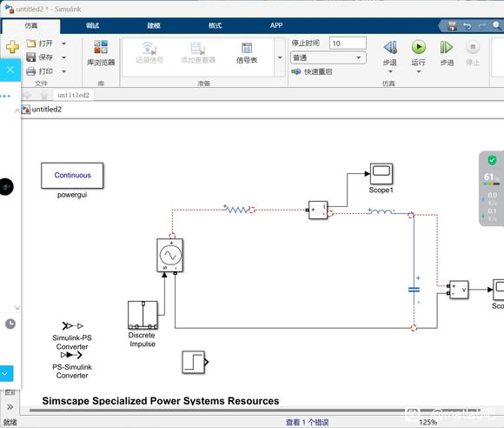
Task: Switch to the 调试 tab
Action: coord(92,25)
